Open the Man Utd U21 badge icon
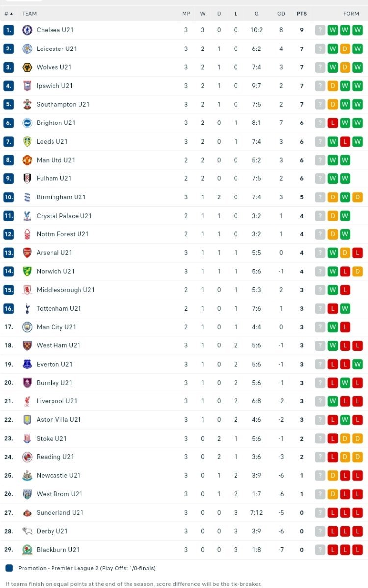Screen dimensions: 368x588 pos(27,160)
